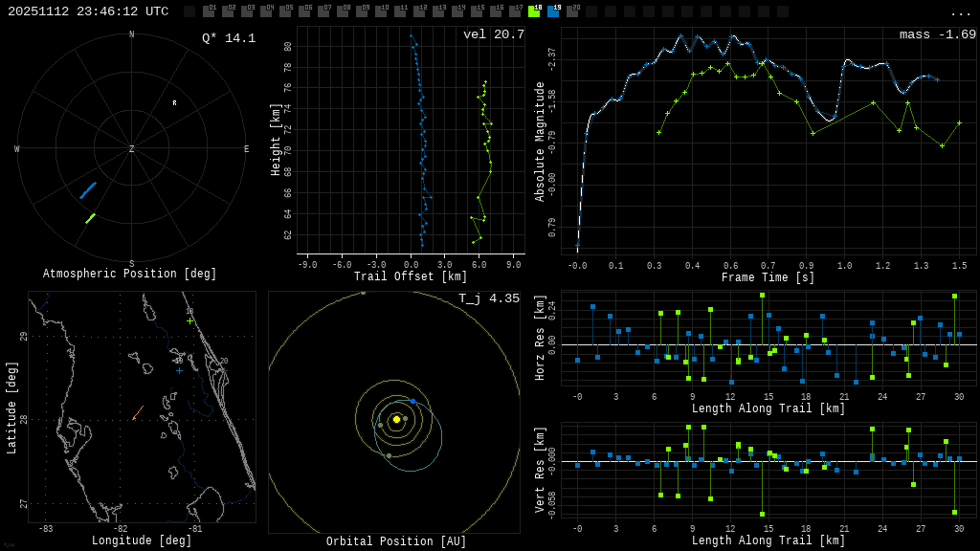The image size is (980, 551).
Task: Click the radiant R marker in sky plot
Action: tap(174, 103)
